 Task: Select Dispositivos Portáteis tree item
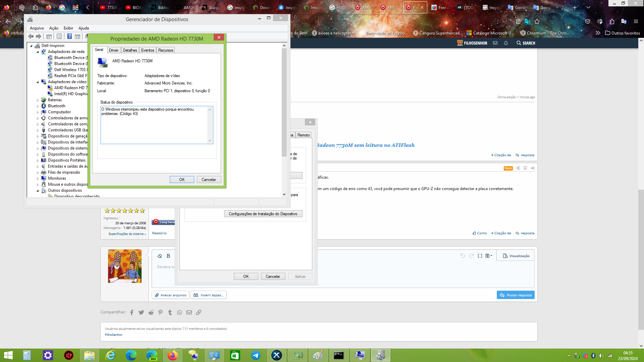click(67, 160)
